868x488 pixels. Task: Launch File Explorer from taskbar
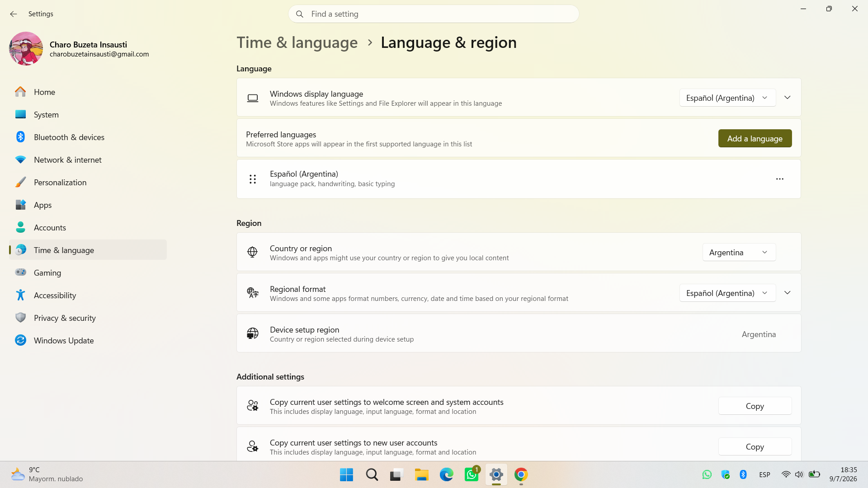click(421, 474)
